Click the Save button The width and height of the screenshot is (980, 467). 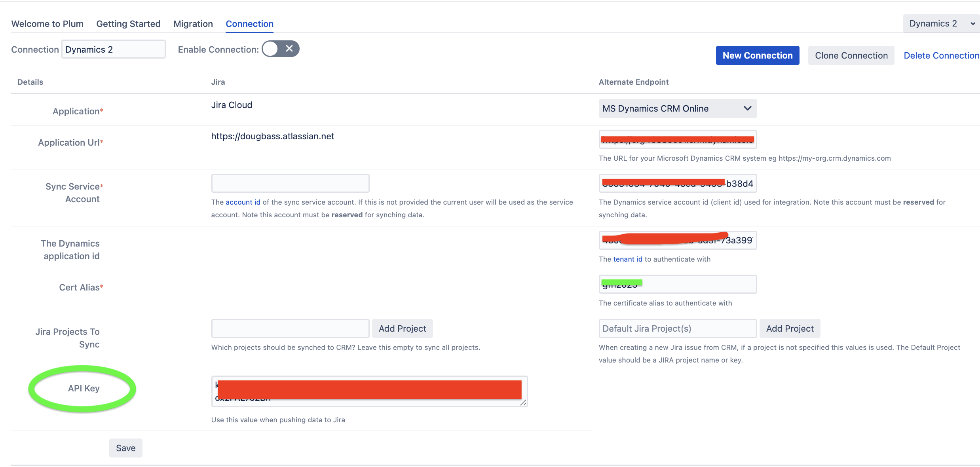(x=126, y=448)
